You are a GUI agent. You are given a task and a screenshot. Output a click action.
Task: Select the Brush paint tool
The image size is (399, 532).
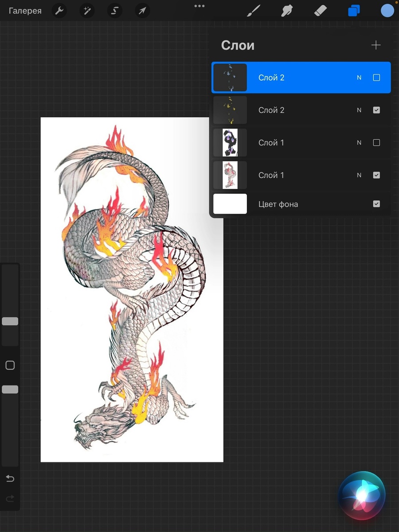(x=254, y=11)
